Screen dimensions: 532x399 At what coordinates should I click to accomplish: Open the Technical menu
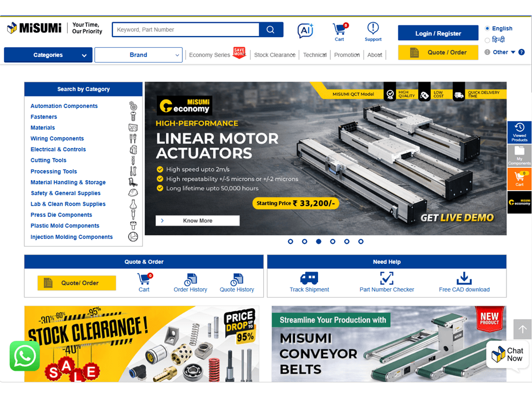coord(315,55)
